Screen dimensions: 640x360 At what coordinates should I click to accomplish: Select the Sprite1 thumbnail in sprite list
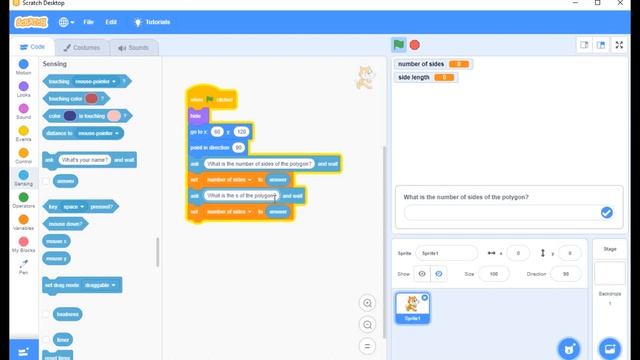(x=412, y=308)
